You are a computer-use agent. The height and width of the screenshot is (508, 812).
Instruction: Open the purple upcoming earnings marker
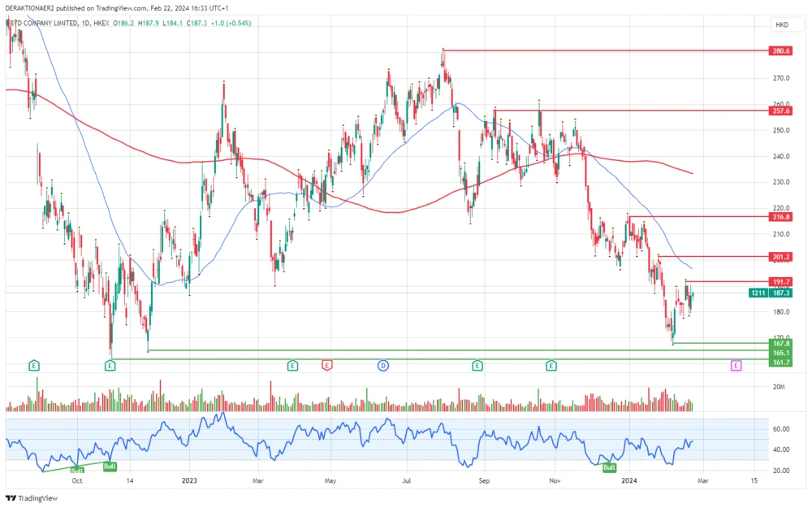(x=736, y=366)
